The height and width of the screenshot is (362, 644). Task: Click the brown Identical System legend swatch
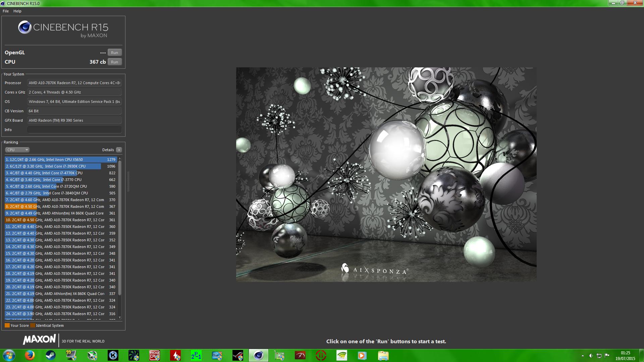click(x=33, y=325)
